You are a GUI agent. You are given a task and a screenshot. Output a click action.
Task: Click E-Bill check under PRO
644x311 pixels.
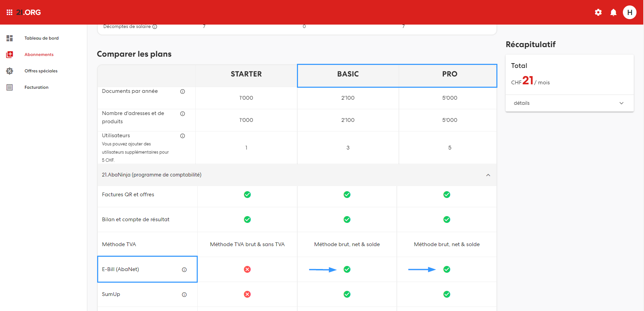coord(447,269)
